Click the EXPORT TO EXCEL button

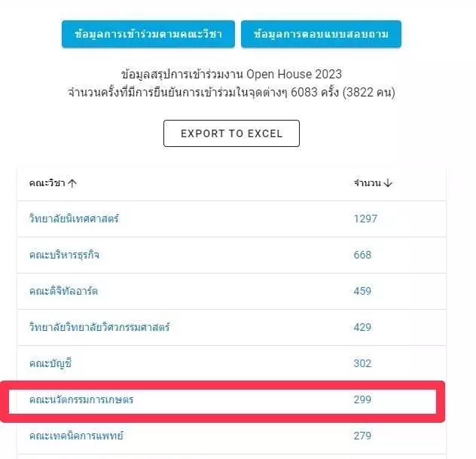[x=231, y=133]
